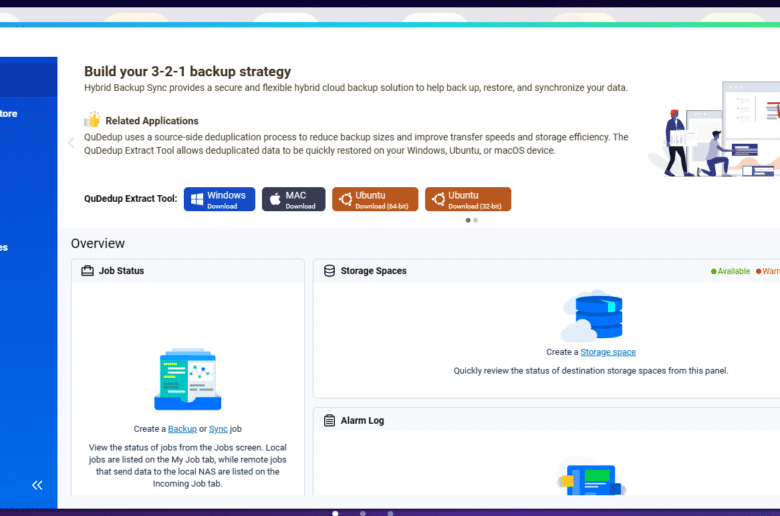Click the Job Status panel title
Viewport: 780px width, 516px height.
coord(121,271)
